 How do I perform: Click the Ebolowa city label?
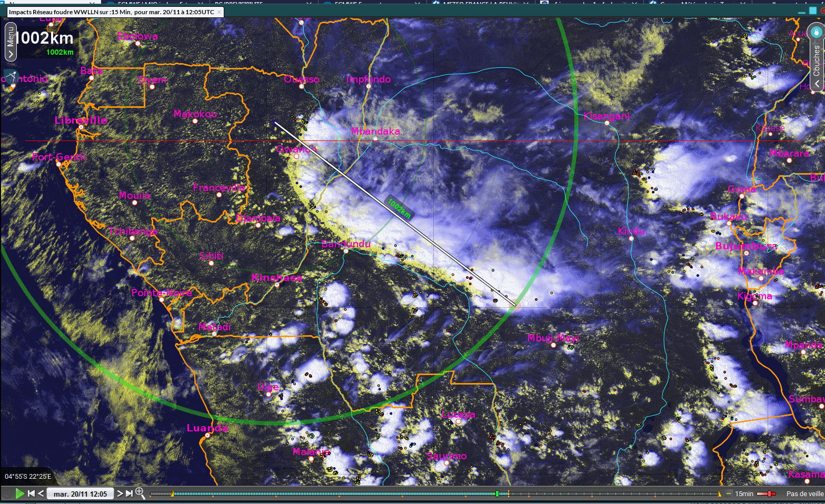(x=137, y=36)
